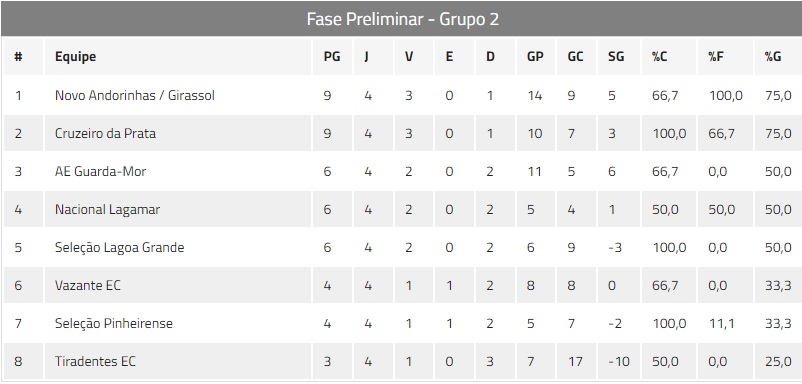The image size is (802, 384).
Task: Click the PG column header
Action: click(331, 56)
